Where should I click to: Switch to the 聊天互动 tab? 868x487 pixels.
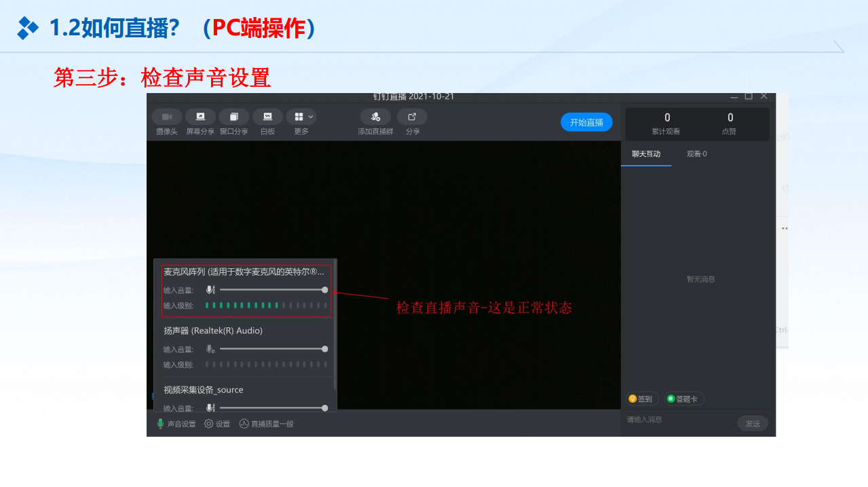646,154
